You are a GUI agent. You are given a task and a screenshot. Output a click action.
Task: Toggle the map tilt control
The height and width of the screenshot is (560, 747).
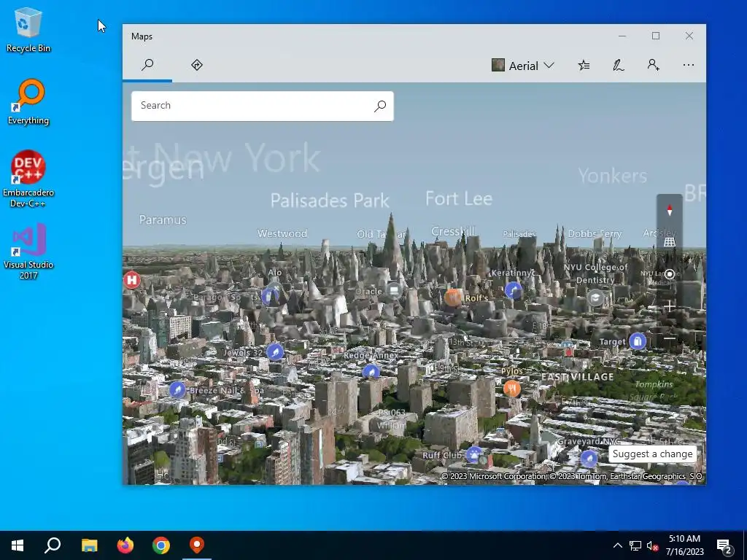pos(670,242)
